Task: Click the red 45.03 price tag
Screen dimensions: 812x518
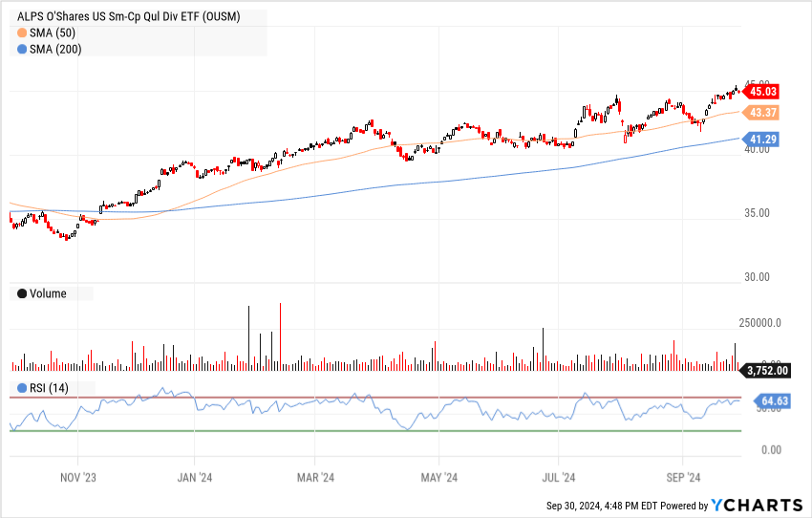Action: [x=760, y=92]
